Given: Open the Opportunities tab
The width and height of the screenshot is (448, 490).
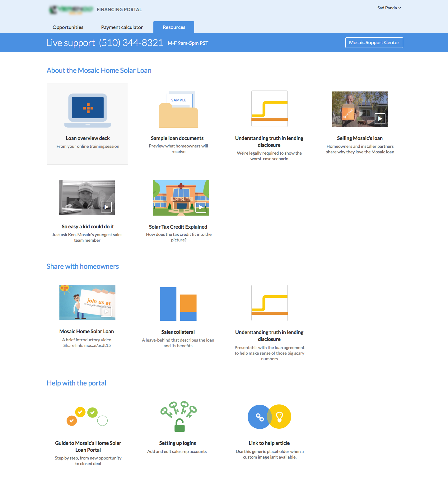Looking at the screenshot, I should pyautogui.click(x=68, y=27).
